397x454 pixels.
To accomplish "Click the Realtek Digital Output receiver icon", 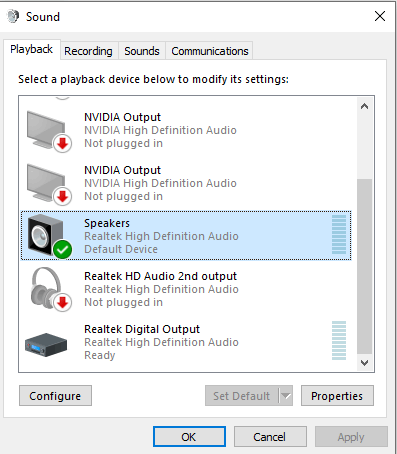I will click(x=46, y=344).
